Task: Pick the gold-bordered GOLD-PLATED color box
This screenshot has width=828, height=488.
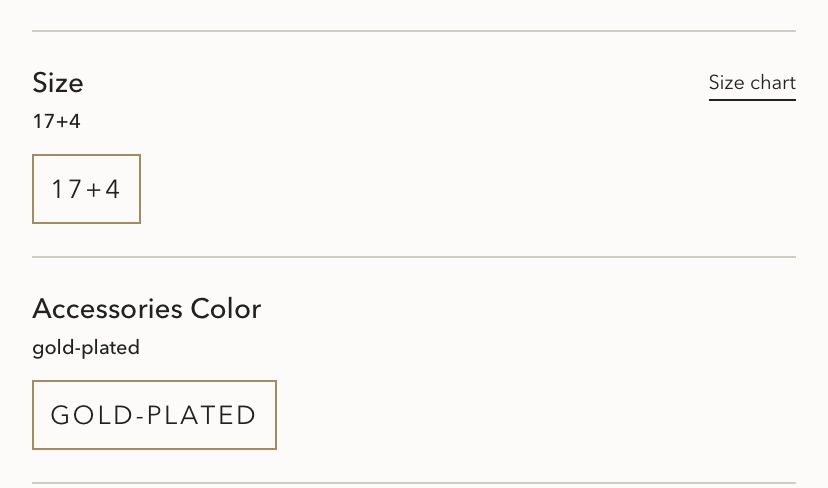Action: click(154, 415)
